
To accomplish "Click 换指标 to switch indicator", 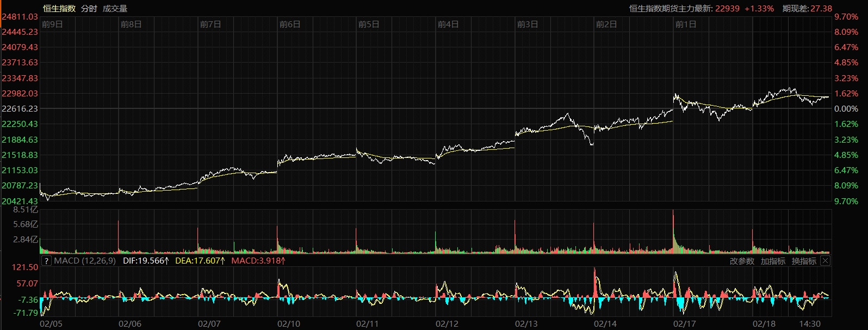I will point(804,261).
